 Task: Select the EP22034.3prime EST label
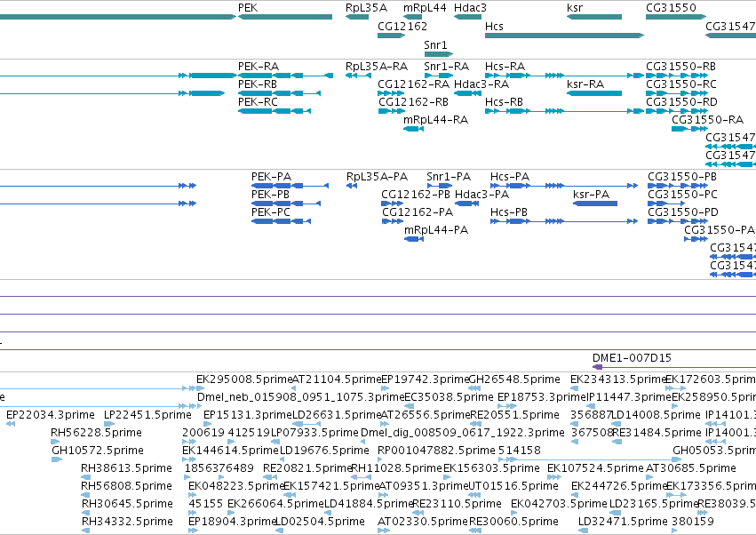pyautogui.click(x=51, y=415)
